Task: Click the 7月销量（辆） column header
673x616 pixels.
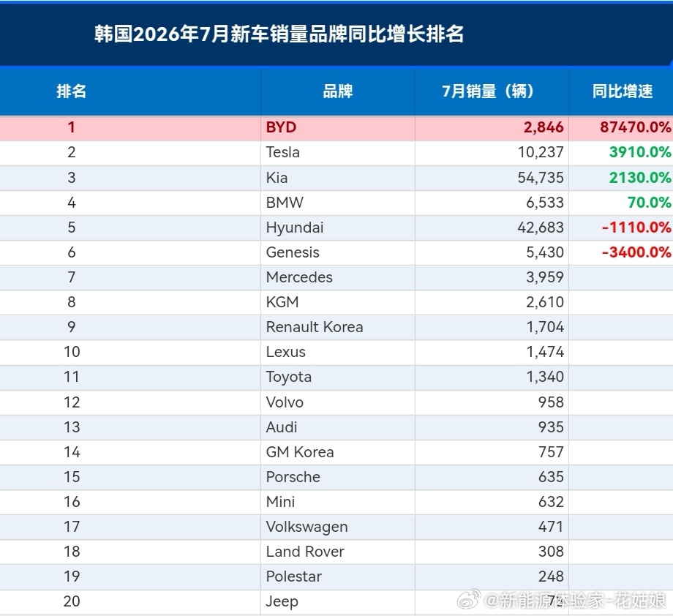Action: (x=492, y=91)
